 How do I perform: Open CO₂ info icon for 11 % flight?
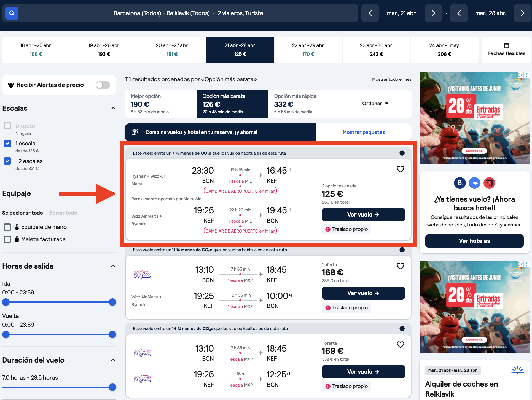[402, 250]
